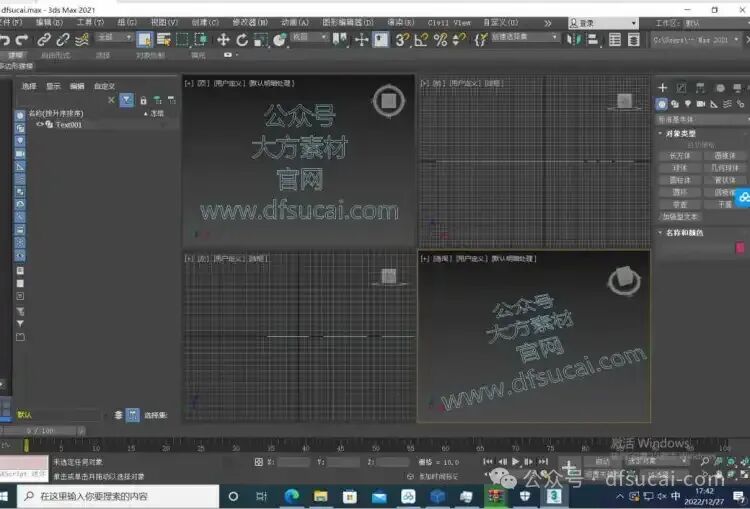
Task: Click the Align tool icon
Action: click(593, 40)
